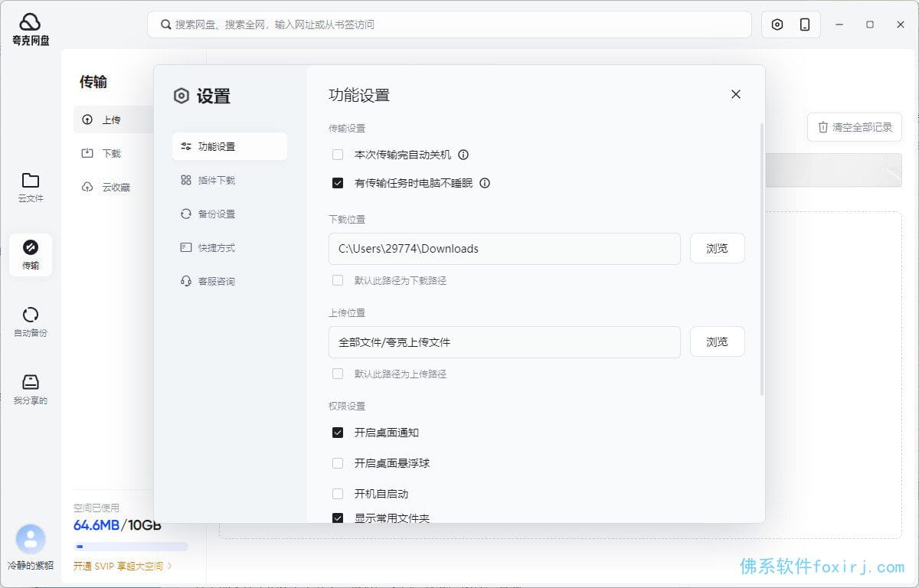Enable 开启桌面悬浮球 checkbox
The height and width of the screenshot is (588, 919).
pos(338,463)
